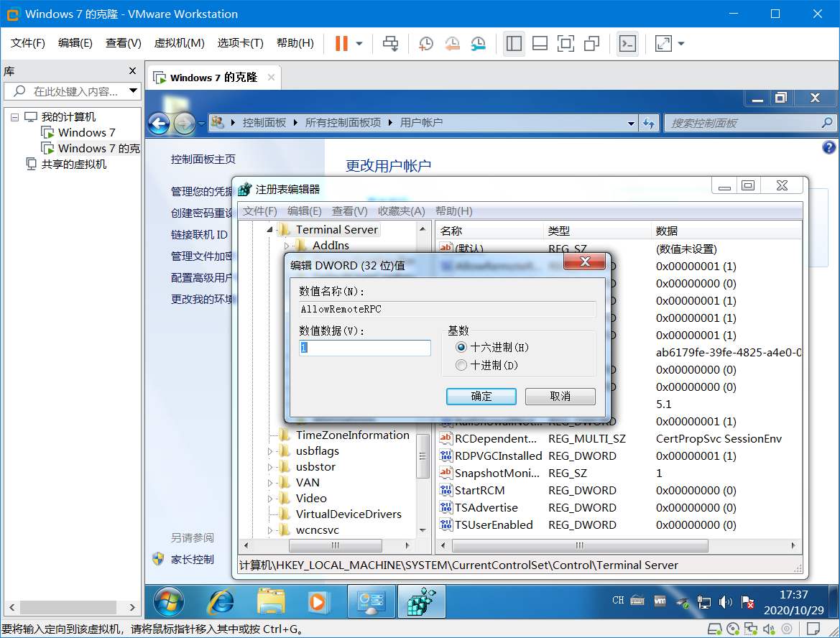Image resolution: width=840 pixels, height=638 pixels.
Task: Click the Windows Start orb button
Action: 169,602
